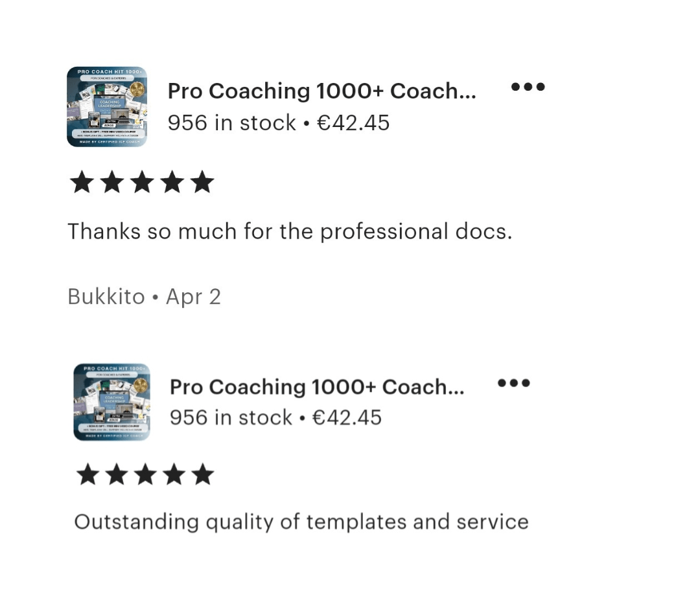Open the Pro Coach Kit thumbnail in Bukkito's review
The image size is (700, 604).
click(107, 107)
